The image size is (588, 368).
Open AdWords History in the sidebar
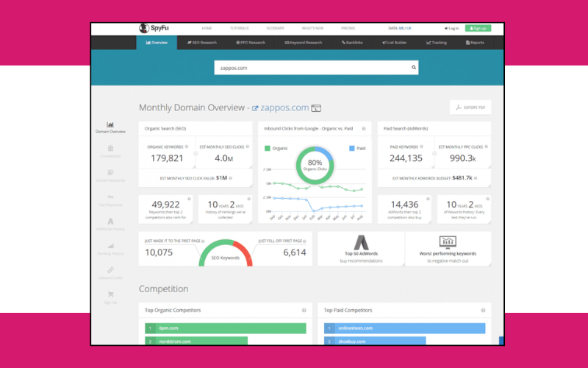(110, 224)
